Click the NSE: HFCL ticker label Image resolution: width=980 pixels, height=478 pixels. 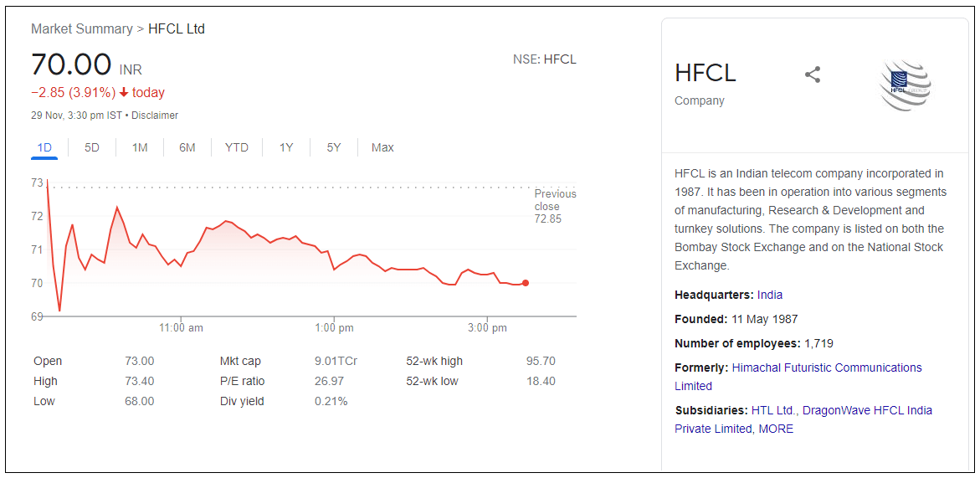tap(544, 60)
